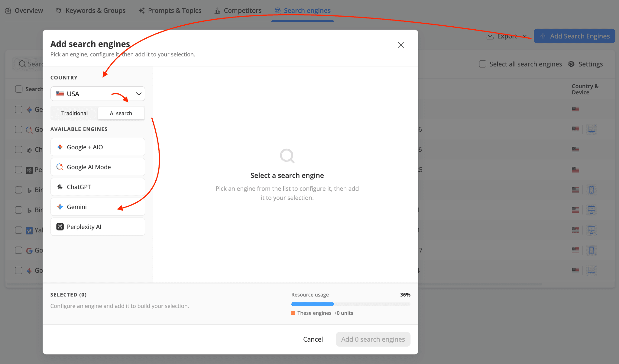Open Settings in the background page
The width and height of the screenshot is (619, 364).
585,64
